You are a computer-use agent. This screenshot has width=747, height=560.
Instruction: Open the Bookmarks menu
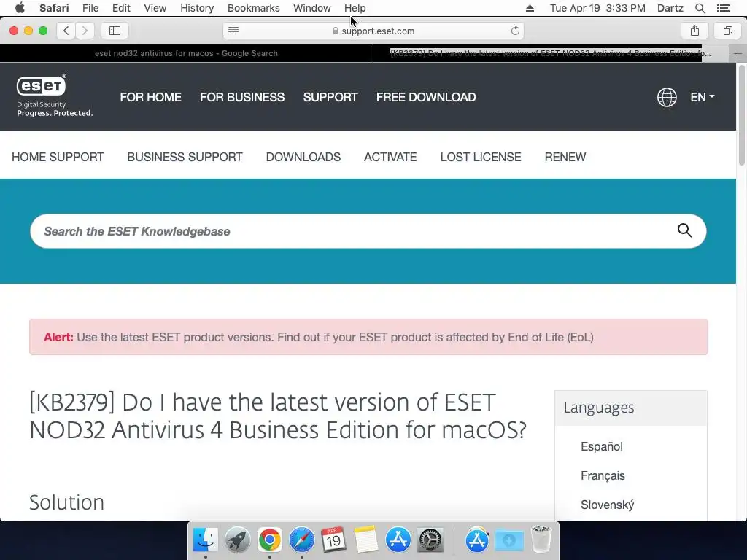click(253, 8)
